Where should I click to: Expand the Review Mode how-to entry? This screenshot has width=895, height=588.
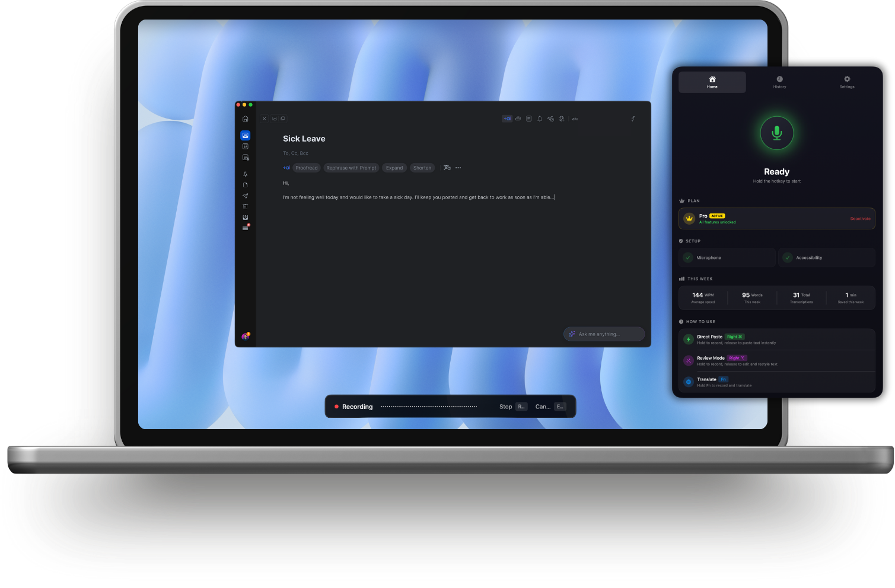pyautogui.click(x=777, y=360)
